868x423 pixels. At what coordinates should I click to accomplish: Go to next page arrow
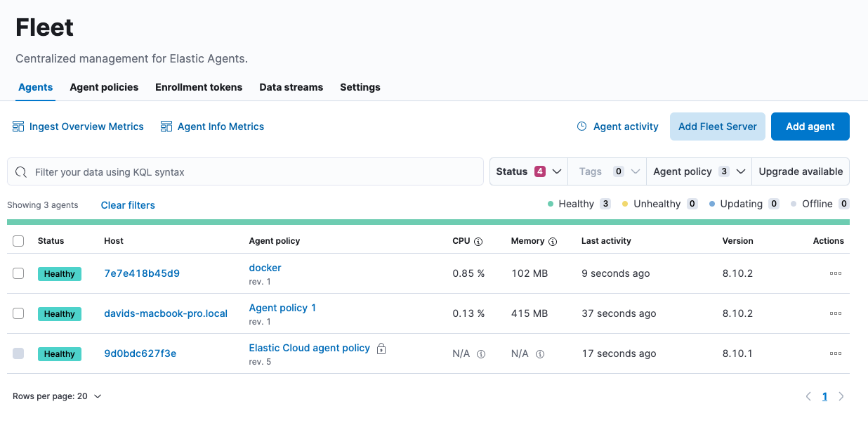[x=841, y=396]
